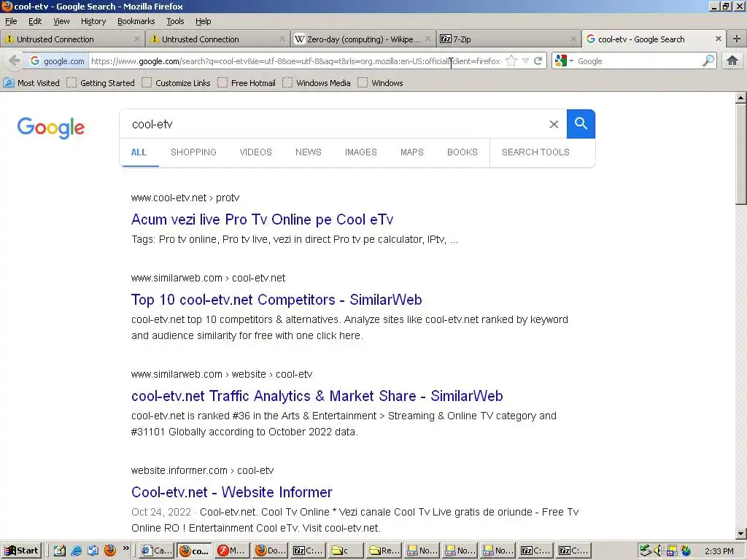Click the blue Google search magnifier button

coord(581,124)
